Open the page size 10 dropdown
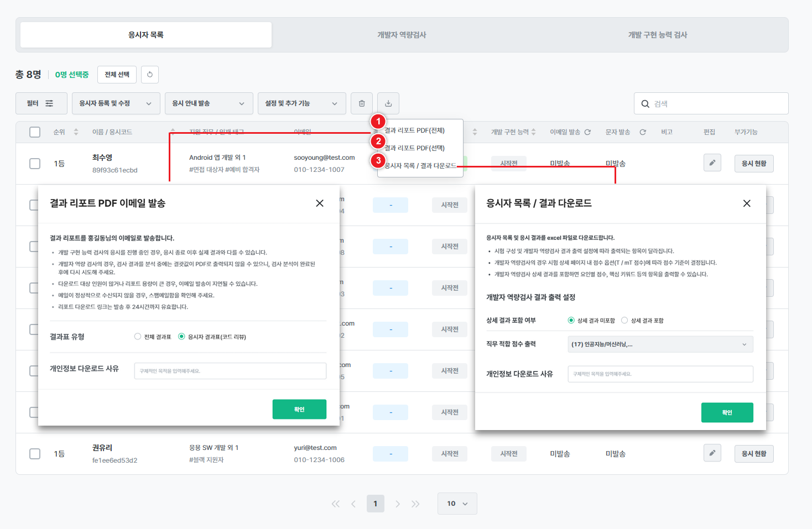The image size is (812, 529). pyautogui.click(x=457, y=504)
